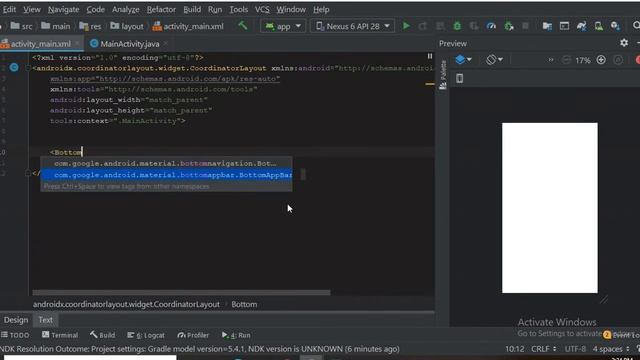Open the Window menu
This screenshot has height=360, width=640.
click(291, 9)
